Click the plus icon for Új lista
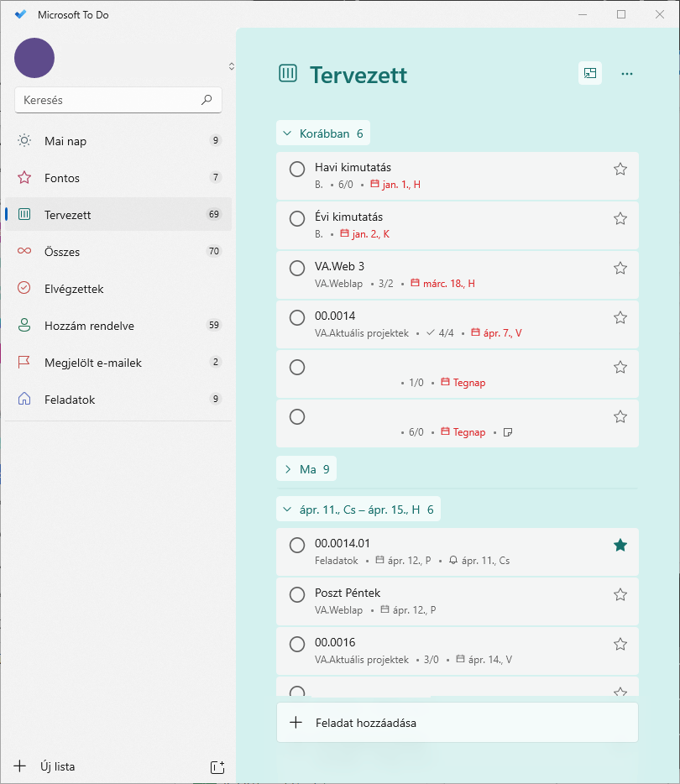Image resolution: width=680 pixels, height=784 pixels. click(20, 766)
